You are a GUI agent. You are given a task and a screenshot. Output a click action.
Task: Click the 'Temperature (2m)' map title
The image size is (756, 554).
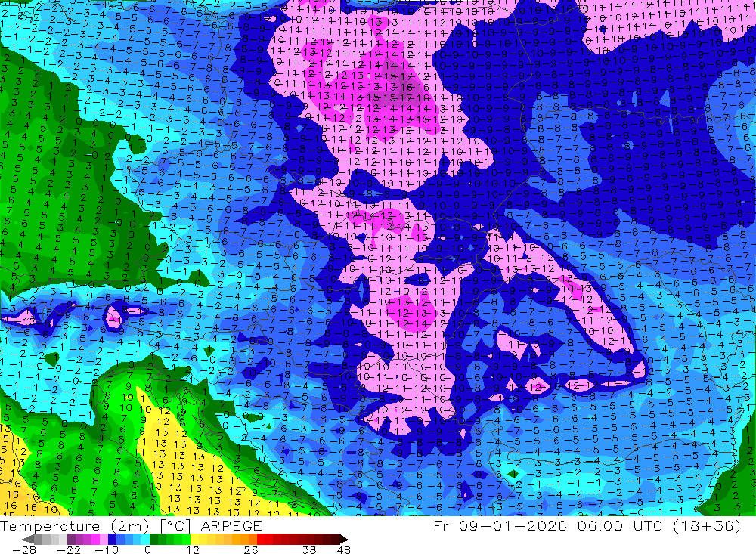coord(74,526)
